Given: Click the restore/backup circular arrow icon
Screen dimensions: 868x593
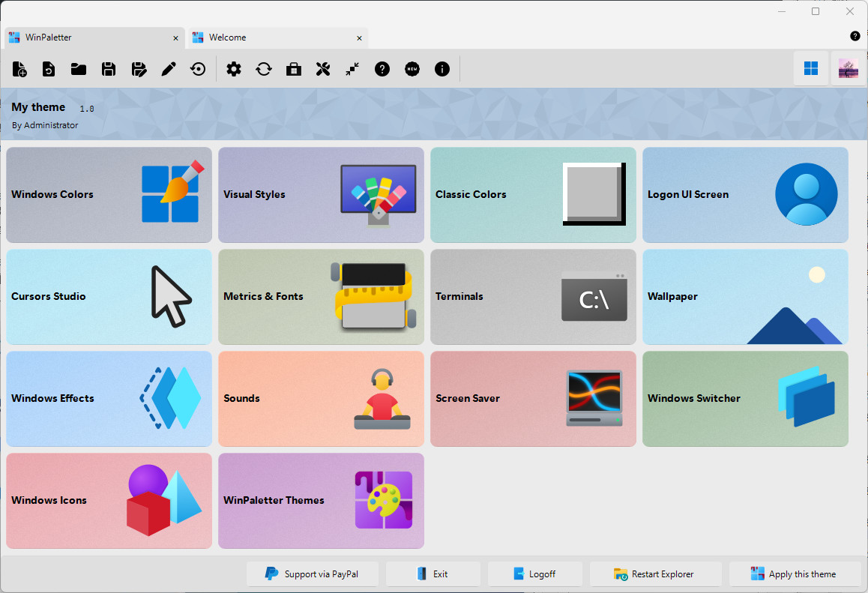Looking at the screenshot, I should coord(198,69).
